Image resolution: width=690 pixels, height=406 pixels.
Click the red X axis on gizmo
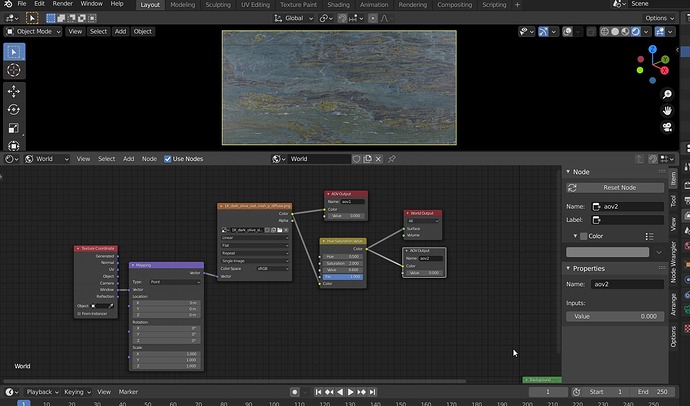tap(664, 70)
